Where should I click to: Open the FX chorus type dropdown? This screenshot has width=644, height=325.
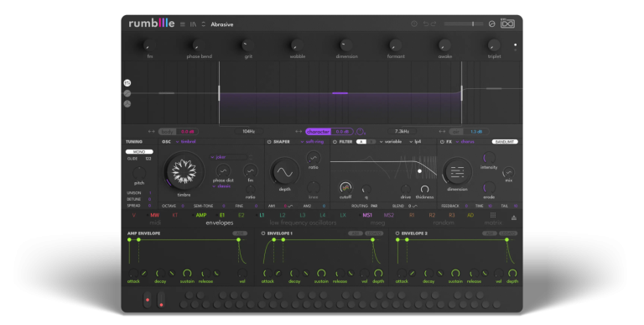click(x=465, y=142)
